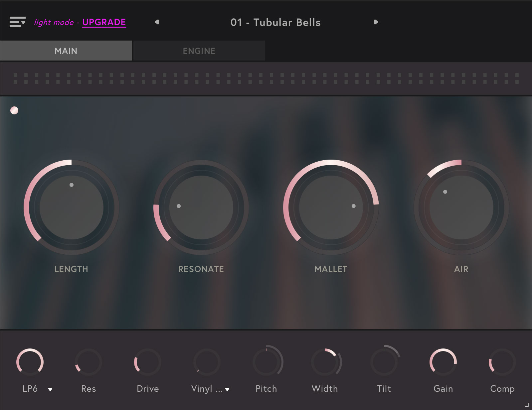
Task: Click the MALLET knob
Action: [x=331, y=207]
